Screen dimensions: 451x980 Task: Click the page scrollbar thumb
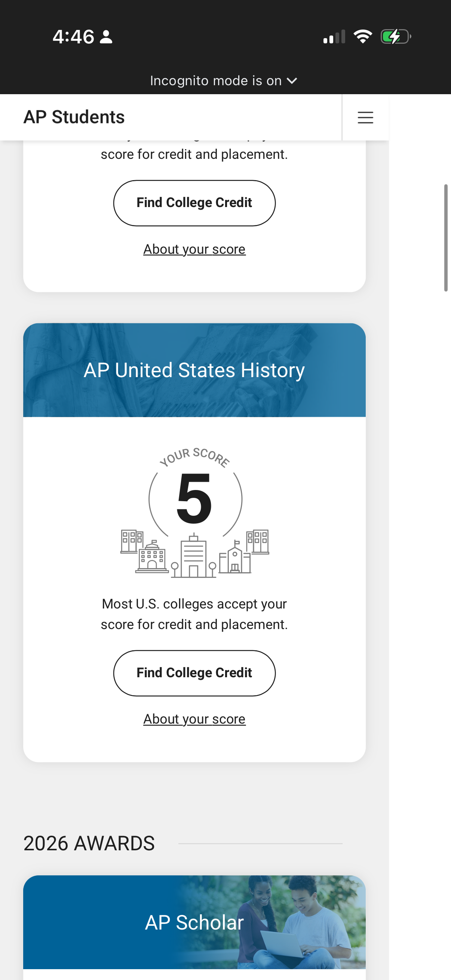(x=446, y=238)
